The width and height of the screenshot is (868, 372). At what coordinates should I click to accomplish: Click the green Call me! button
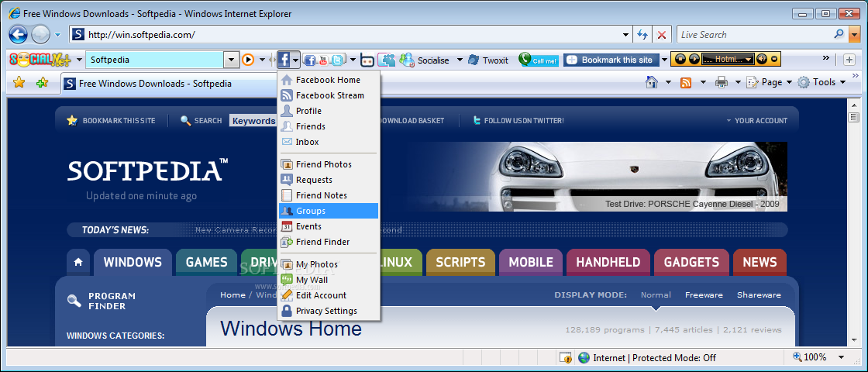pos(539,60)
